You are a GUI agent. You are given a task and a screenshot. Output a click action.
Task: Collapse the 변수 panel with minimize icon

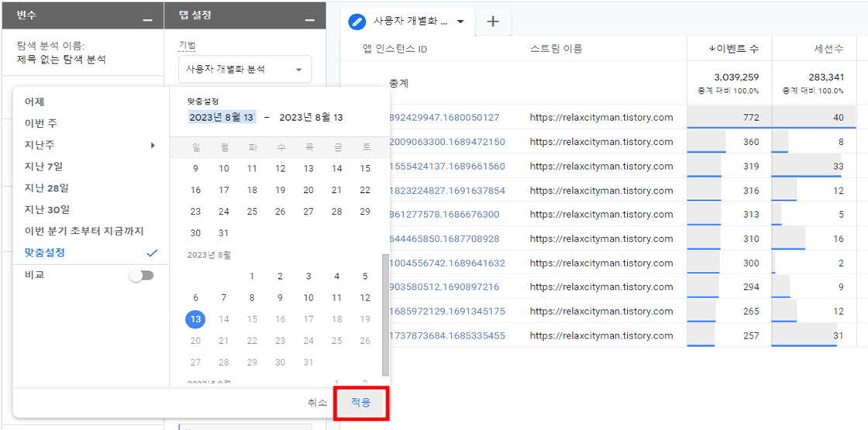pyautogui.click(x=147, y=20)
